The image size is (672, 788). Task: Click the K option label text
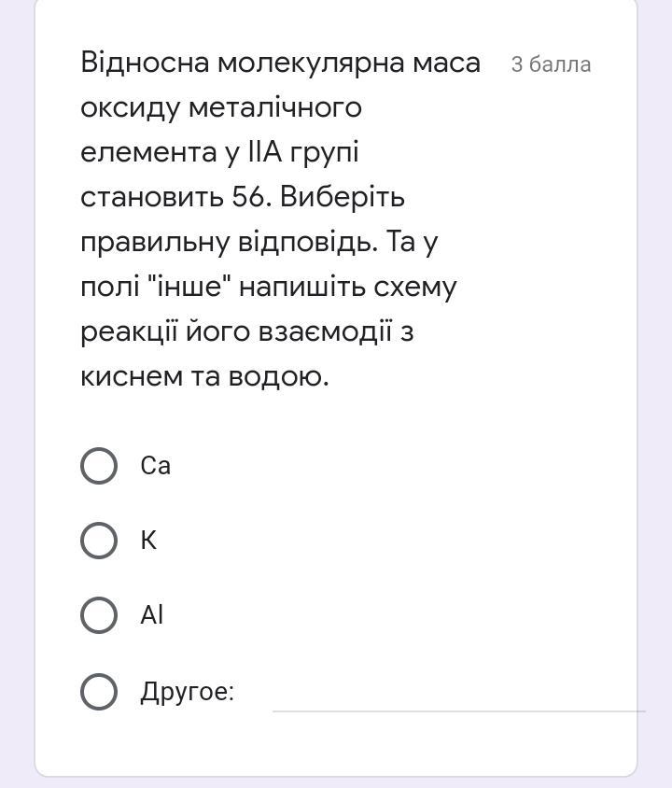(x=148, y=541)
